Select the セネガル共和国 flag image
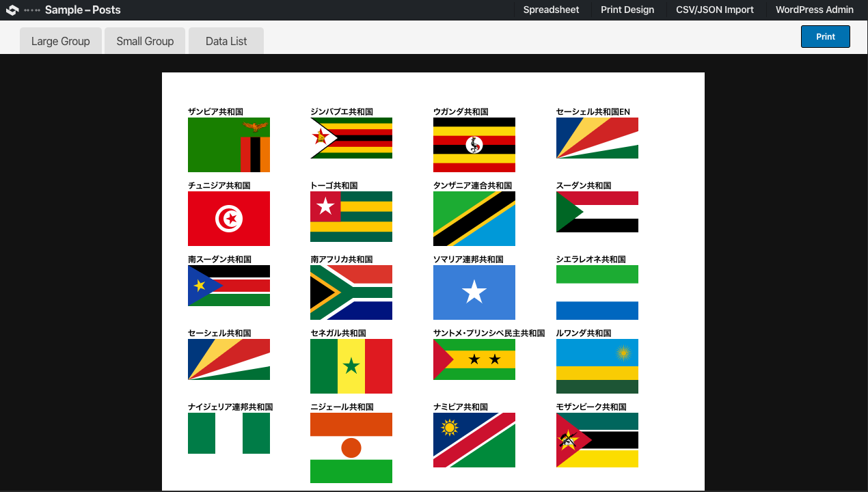The height and width of the screenshot is (492, 868). tap(351, 366)
